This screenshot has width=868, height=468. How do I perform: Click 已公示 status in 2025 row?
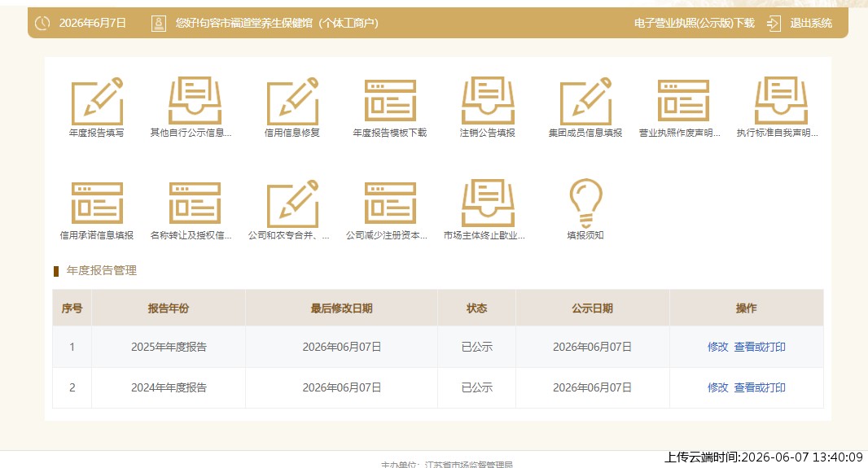476,347
